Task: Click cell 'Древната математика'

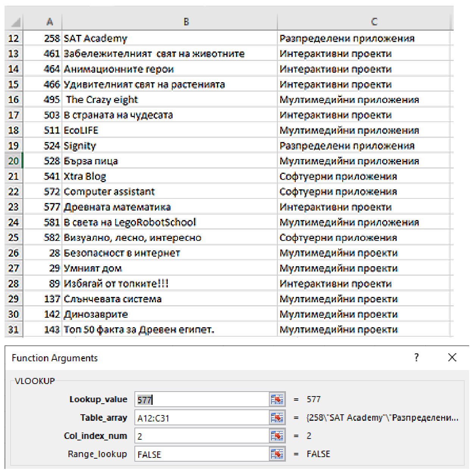Action: coord(170,207)
